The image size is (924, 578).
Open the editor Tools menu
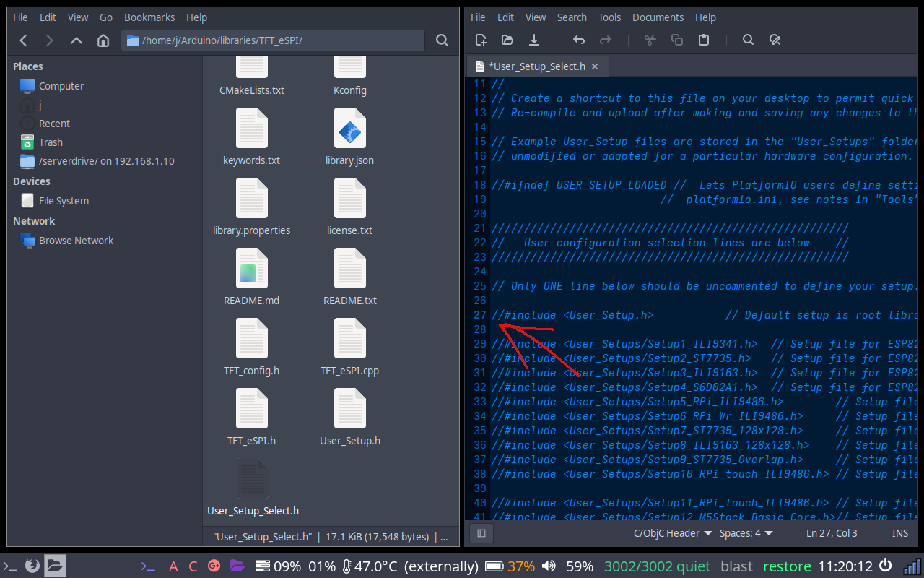(609, 17)
